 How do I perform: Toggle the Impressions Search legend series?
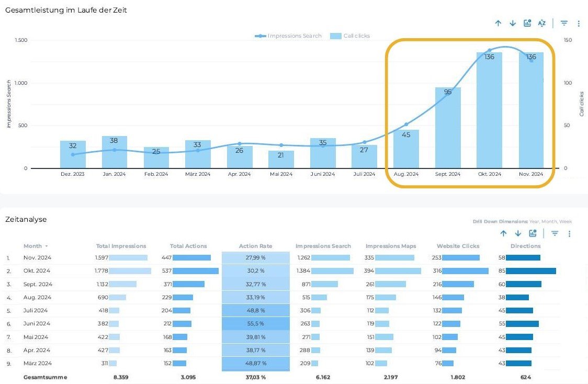[x=288, y=36]
